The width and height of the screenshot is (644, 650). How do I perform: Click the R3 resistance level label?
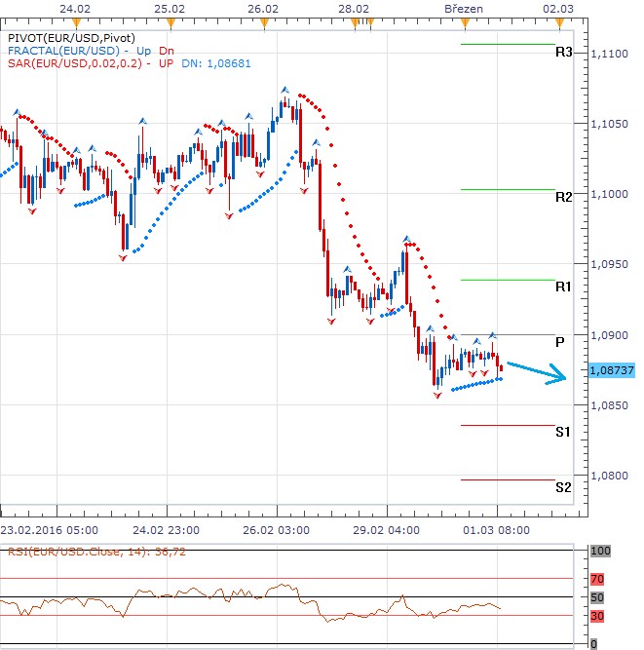pos(563,52)
